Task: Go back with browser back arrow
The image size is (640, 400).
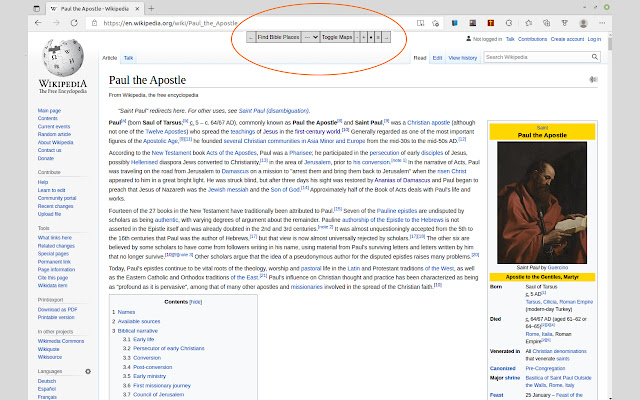Action: [x=38, y=23]
